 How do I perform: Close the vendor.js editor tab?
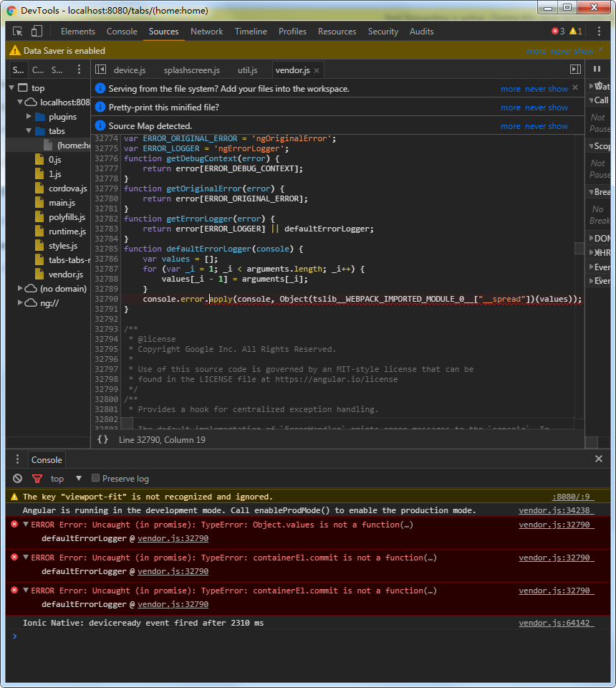point(317,70)
